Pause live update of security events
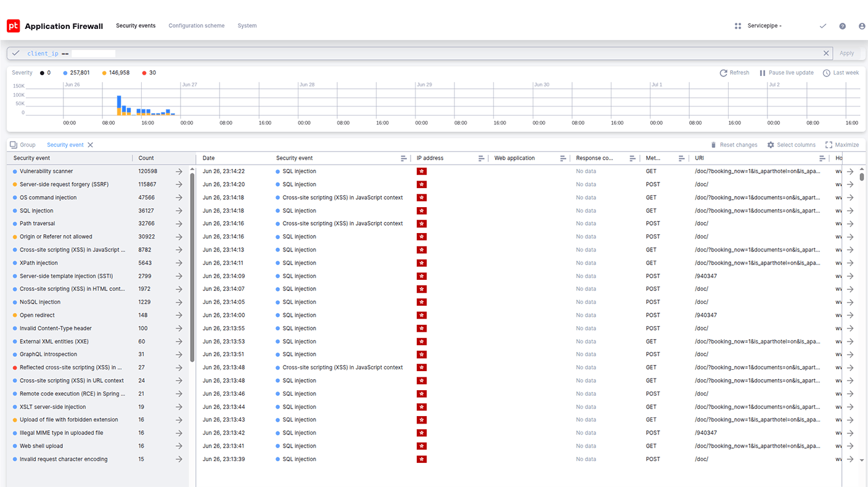This screenshot has width=868, height=487. pyautogui.click(x=787, y=72)
